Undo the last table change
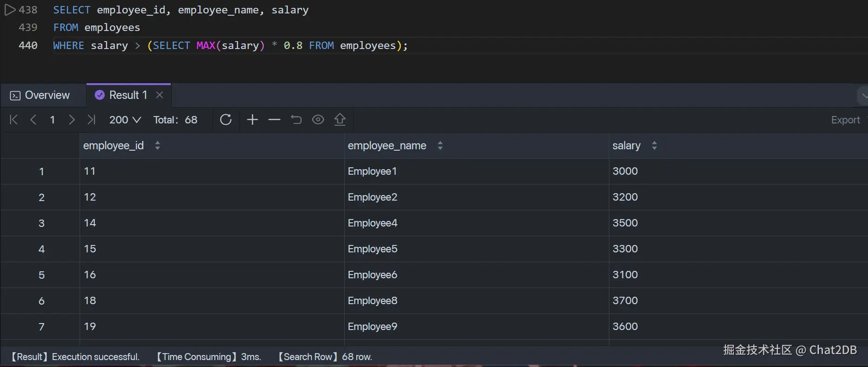The image size is (868, 367). coord(296,120)
